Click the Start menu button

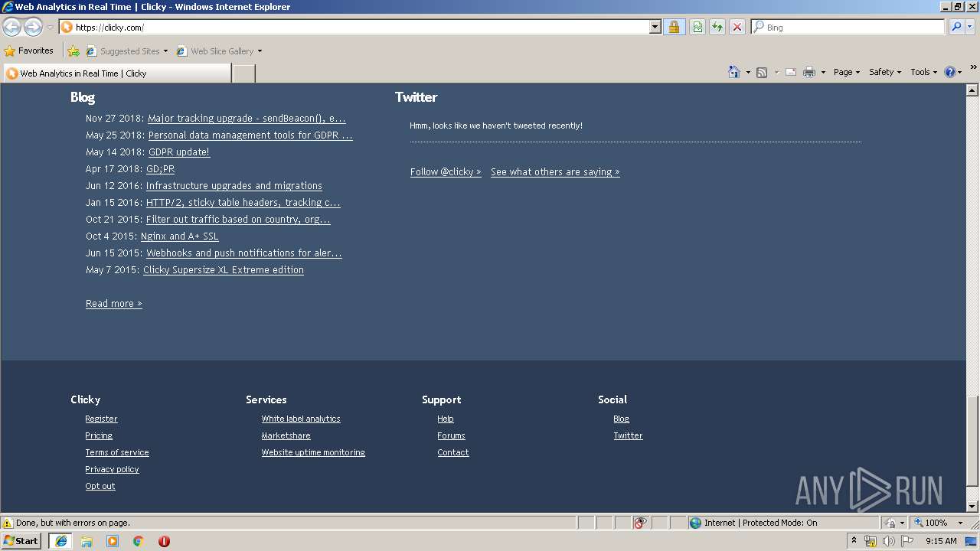point(21,541)
